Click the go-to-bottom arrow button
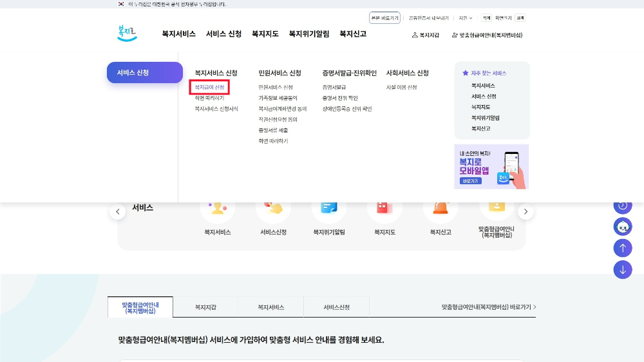The width and height of the screenshot is (644, 362). coord(623,270)
